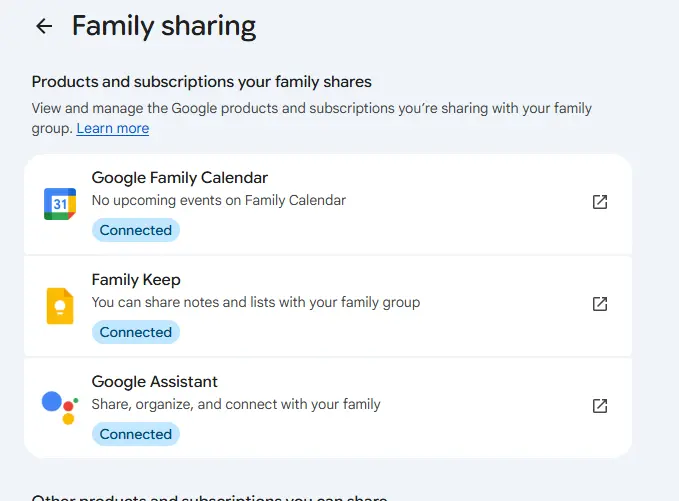Click the Google Calendar app icon

[x=60, y=204]
